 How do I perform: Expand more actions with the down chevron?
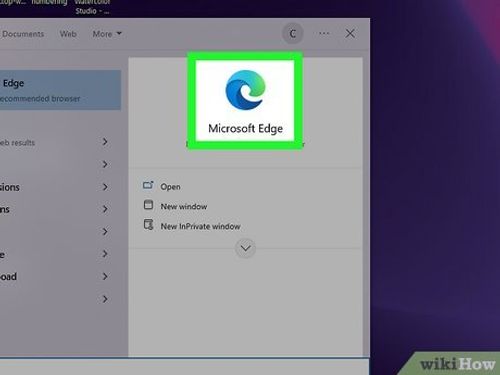[x=246, y=248]
